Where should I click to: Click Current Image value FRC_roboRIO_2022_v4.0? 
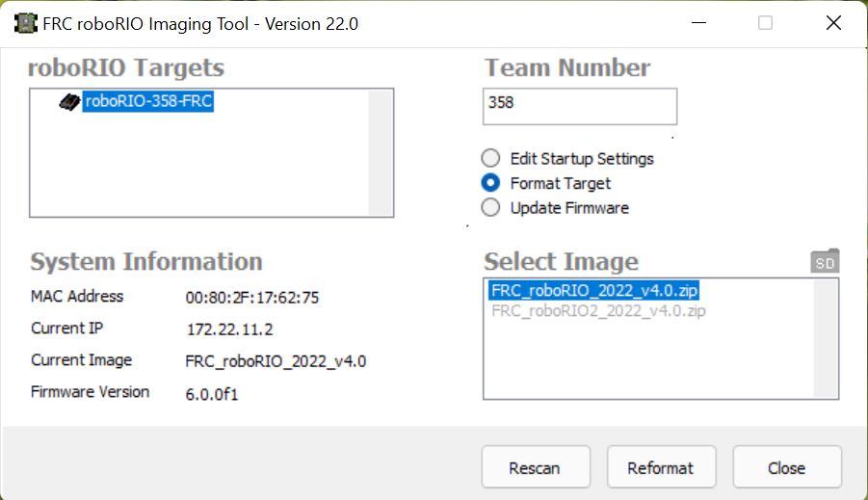coord(276,361)
